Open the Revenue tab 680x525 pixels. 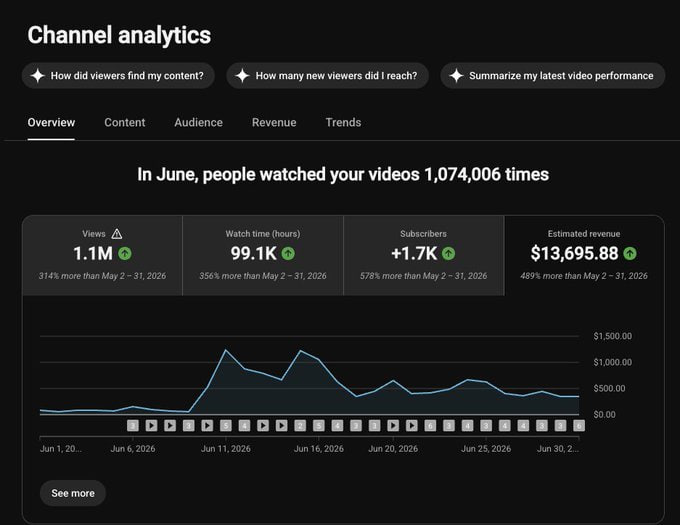(x=274, y=123)
